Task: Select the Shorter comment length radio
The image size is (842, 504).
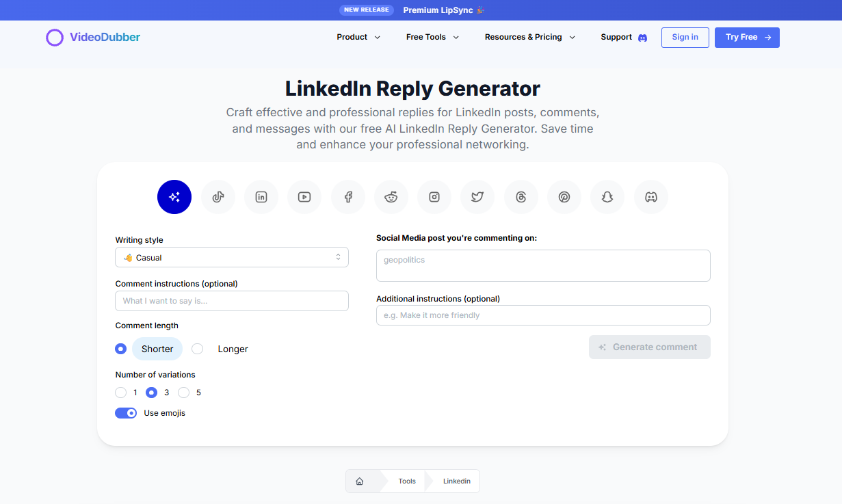Action: [121, 349]
